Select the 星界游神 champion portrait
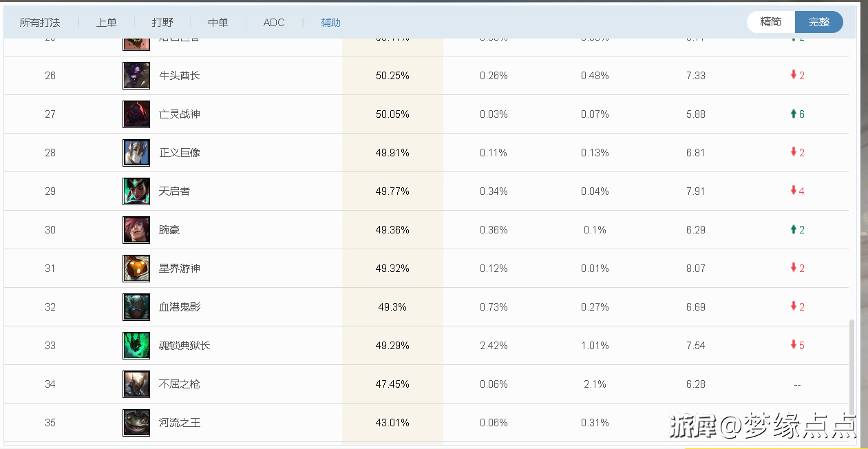The image size is (868, 449). coord(136,269)
